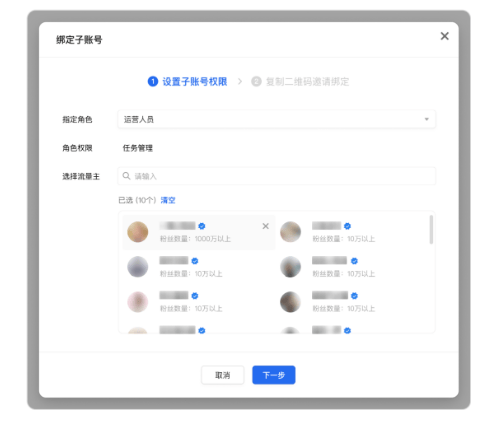Click the search magnifier icon in 选择流量主

coord(126,176)
